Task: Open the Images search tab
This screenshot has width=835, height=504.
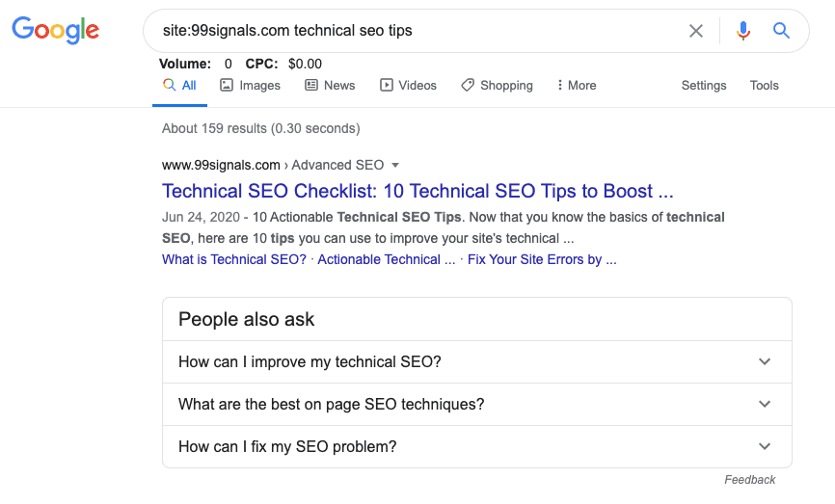Action: (250, 85)
